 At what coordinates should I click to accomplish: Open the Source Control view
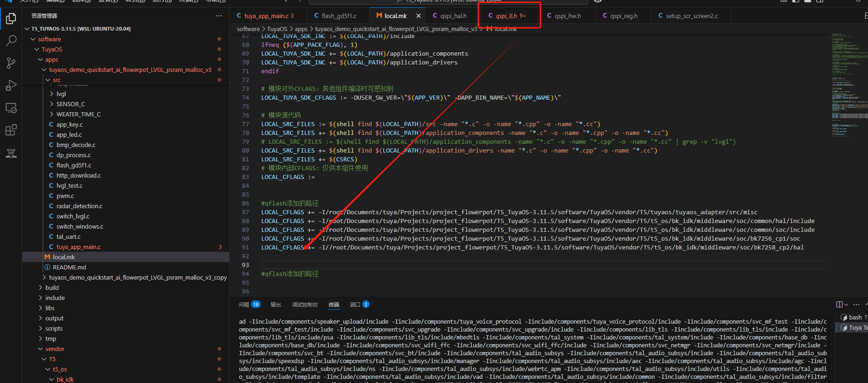[11, 63]
